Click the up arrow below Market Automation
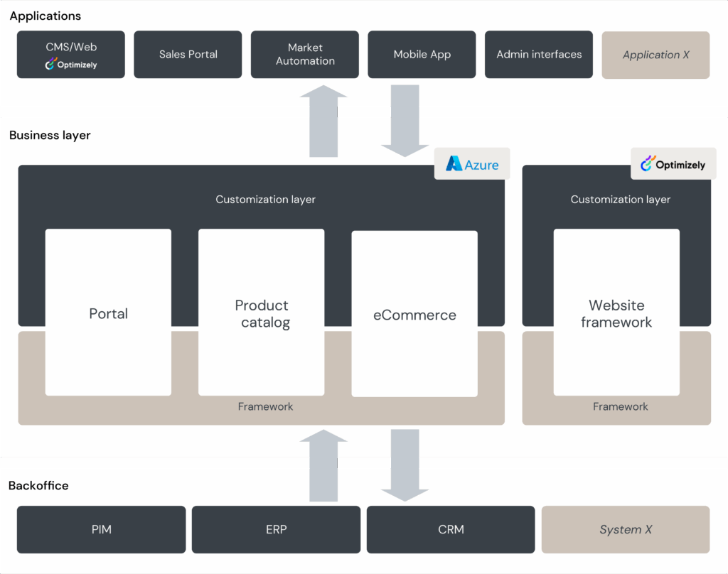 click(x=323, y=121)
